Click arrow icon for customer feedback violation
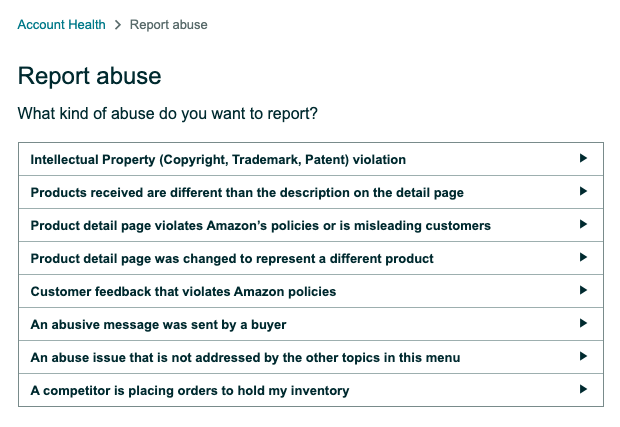Viewport: 620px width, 427px height. pyautogui.click(x=583, y=291)
